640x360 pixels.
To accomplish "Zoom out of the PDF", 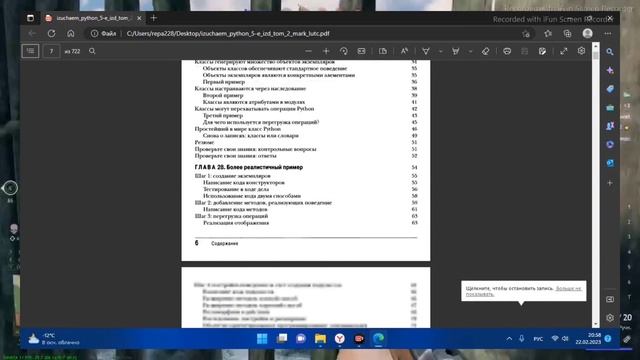I will [x=309, y=51].
